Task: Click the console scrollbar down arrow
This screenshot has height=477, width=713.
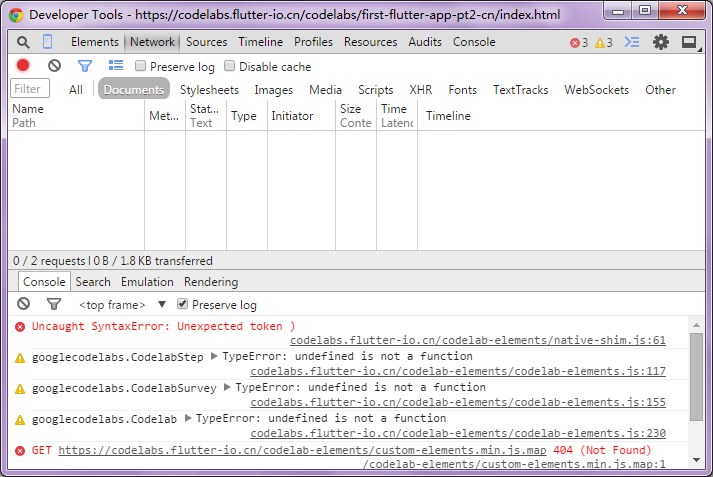Action: (696, 460)
